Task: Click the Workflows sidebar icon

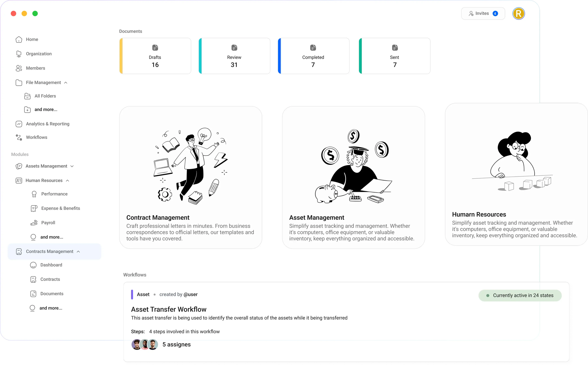Action: coord(19,137)
